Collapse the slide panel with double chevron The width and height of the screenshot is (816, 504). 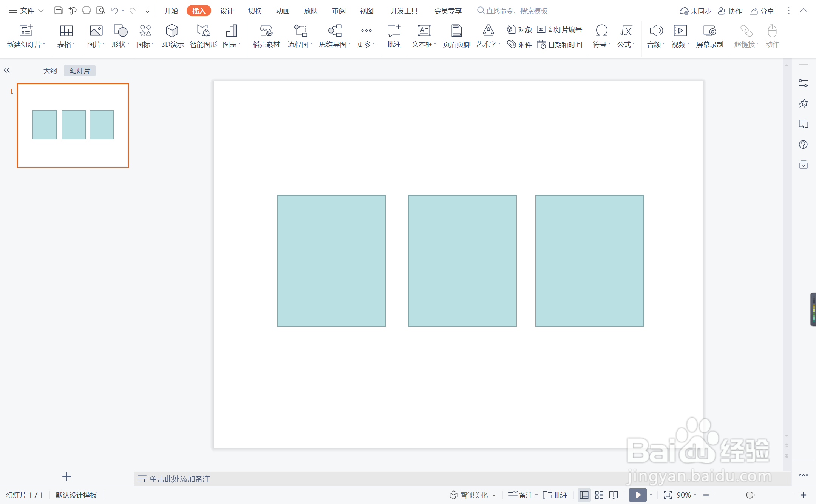[7, 70]
